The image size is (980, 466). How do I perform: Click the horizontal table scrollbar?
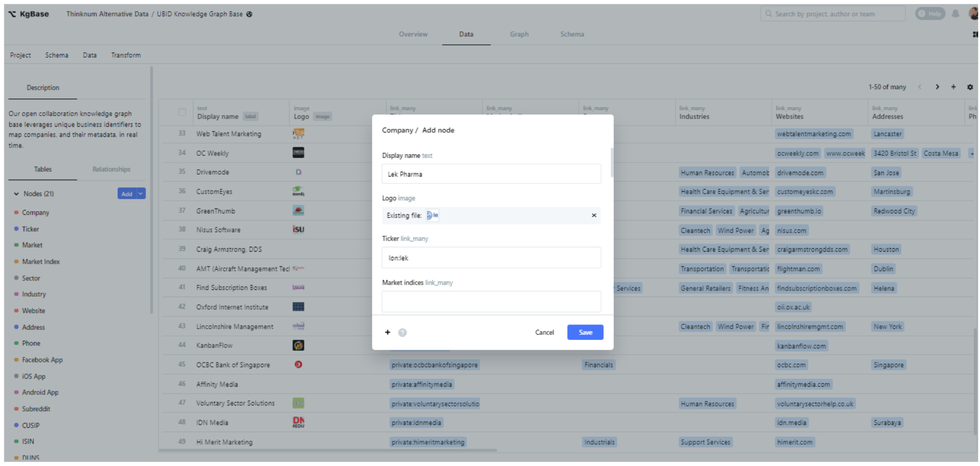click(x=328, y=450)
